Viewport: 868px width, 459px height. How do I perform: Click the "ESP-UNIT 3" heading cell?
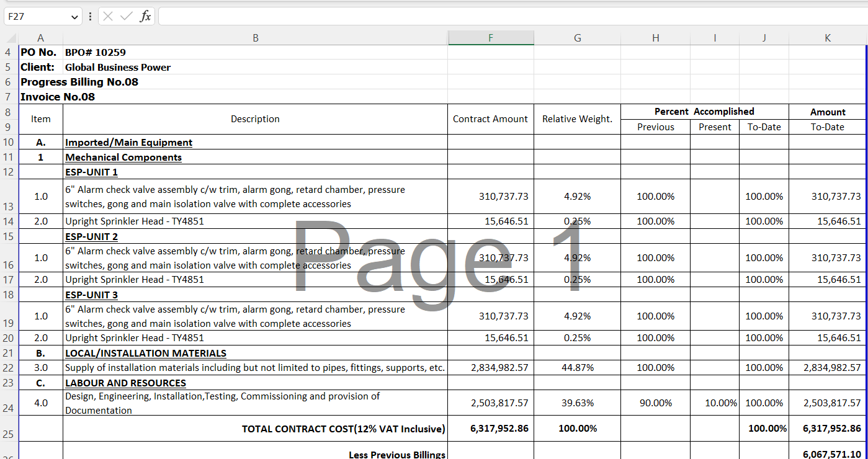pyautogui.click(x=255, y=295)
